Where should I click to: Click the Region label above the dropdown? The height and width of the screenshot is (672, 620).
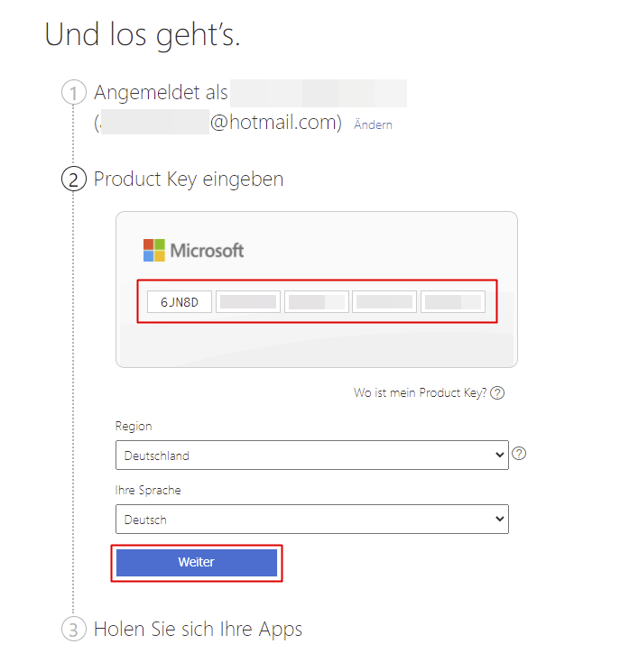[134, 426]
